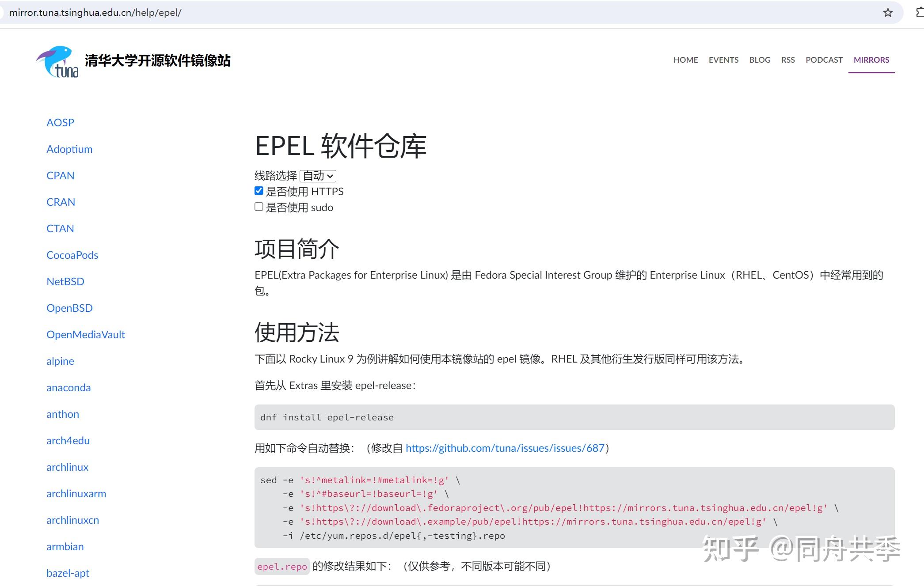Select the MIRRORS navigation item
Image resolution: width=924 pixels, height=586 pixels.
871,60
